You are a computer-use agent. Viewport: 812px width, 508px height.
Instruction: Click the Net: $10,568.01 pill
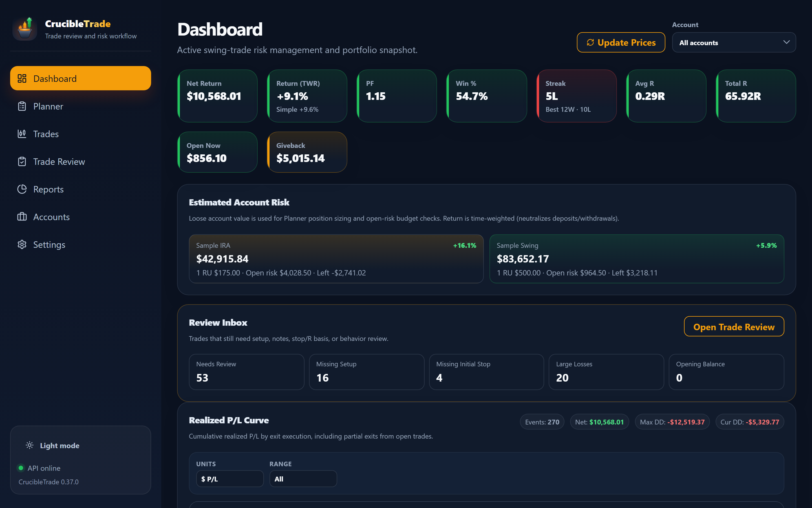pos(599,422)
